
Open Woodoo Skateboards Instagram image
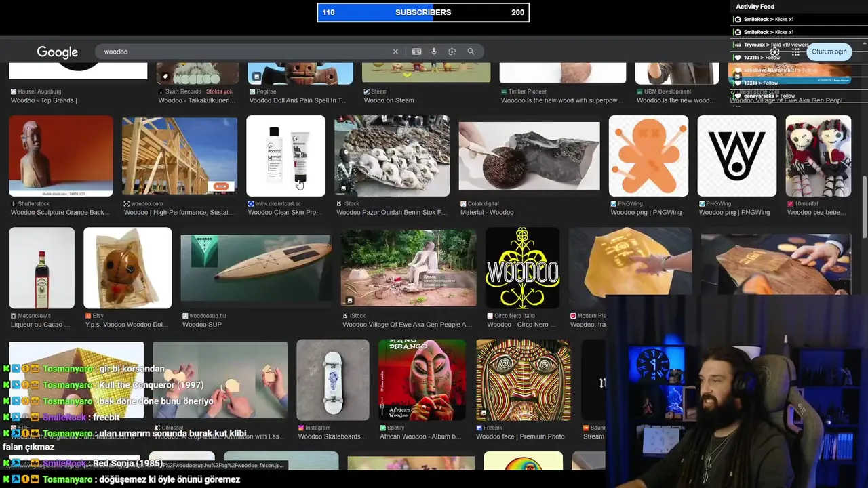333,380
